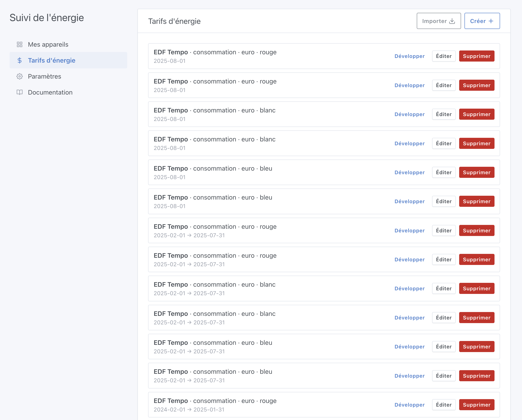Click the gear icon beside Paramètres
This screenshot has height=420, width=522.
point(20,76)
